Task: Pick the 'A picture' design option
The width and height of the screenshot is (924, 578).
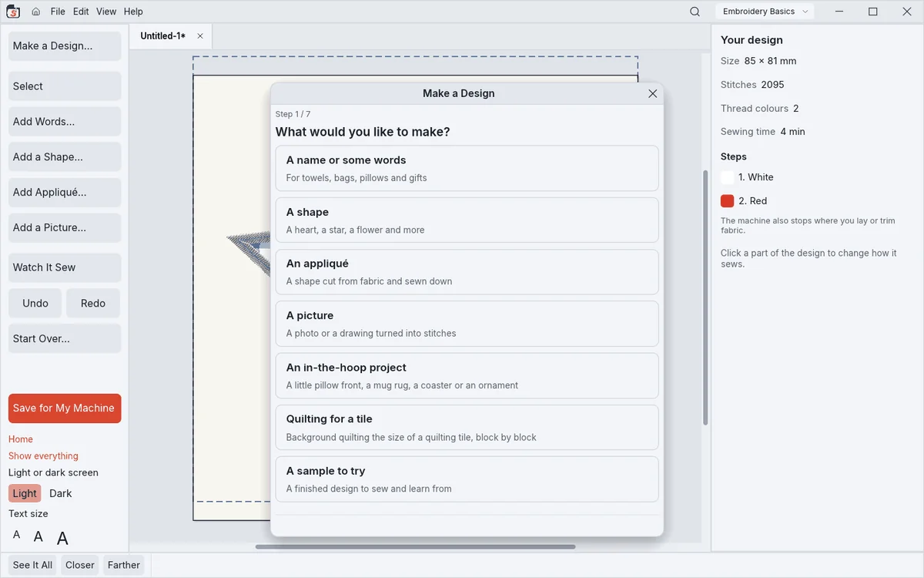Action: 467,324
